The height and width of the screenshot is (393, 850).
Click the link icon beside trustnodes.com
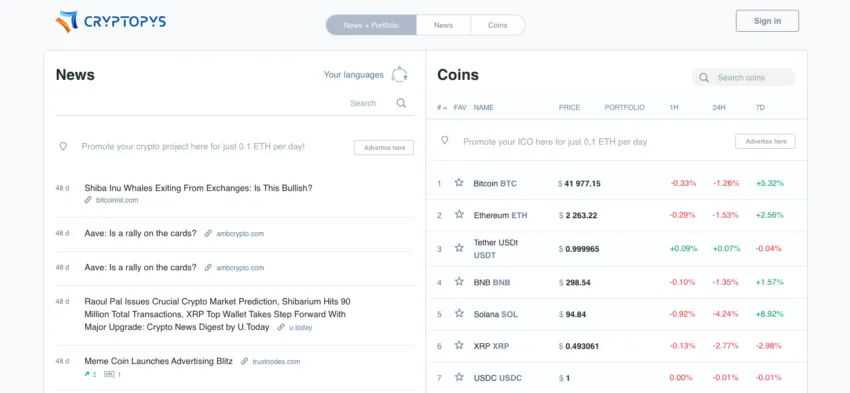[244, 361]
